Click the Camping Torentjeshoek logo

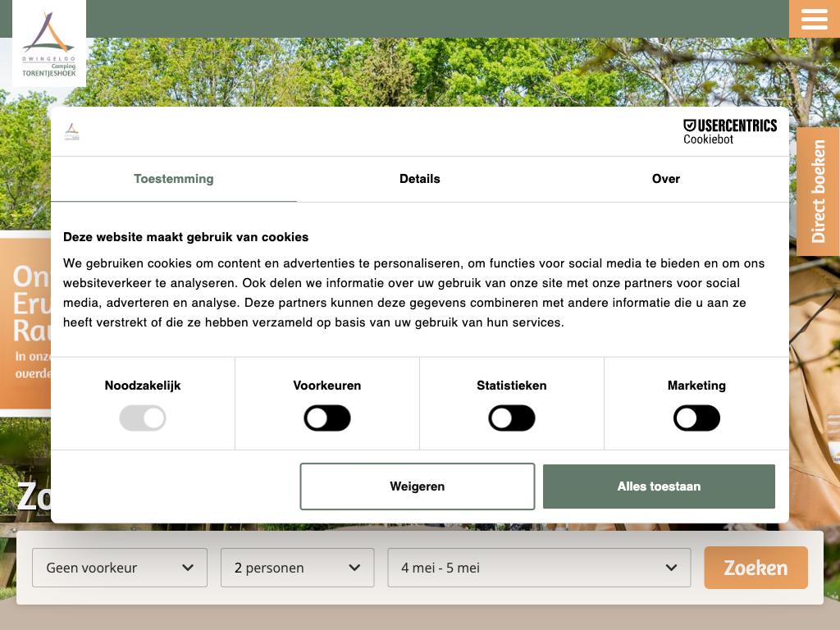[x=49, y=43]
